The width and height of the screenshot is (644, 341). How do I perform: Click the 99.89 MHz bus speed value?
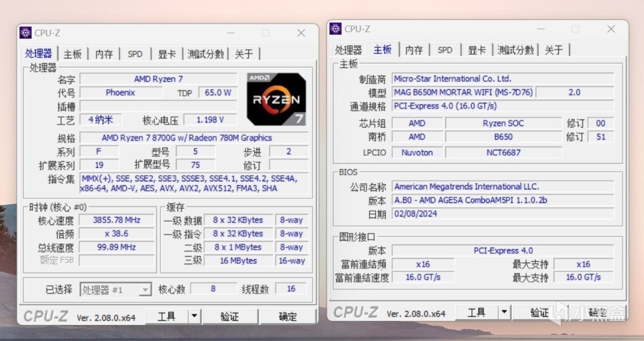point(117,247)
